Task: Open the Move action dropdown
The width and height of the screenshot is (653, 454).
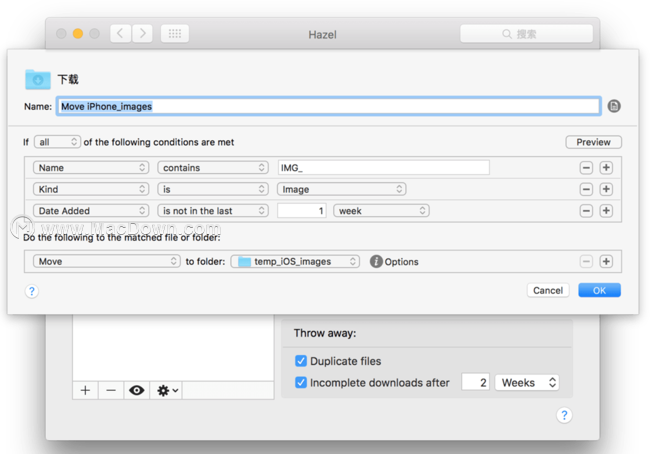Action: pyautogui.click(x=107, y=261)
